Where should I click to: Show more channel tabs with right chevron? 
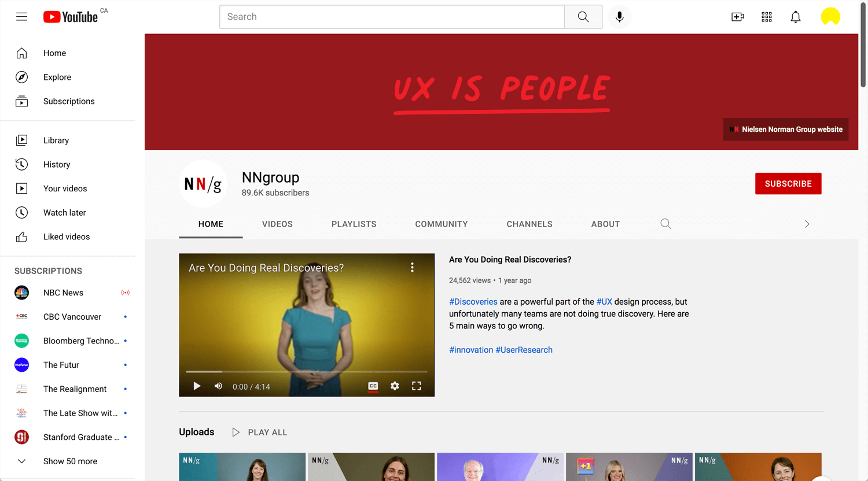[807, 224]
